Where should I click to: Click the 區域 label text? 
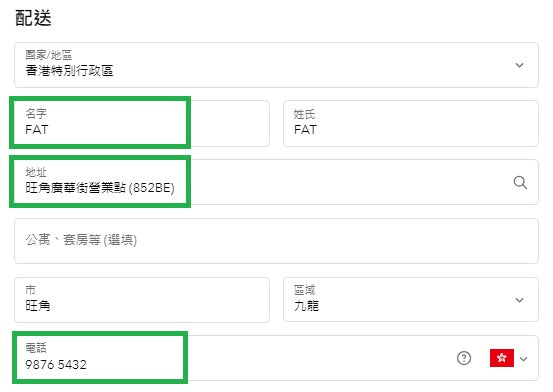coord(304,290)
